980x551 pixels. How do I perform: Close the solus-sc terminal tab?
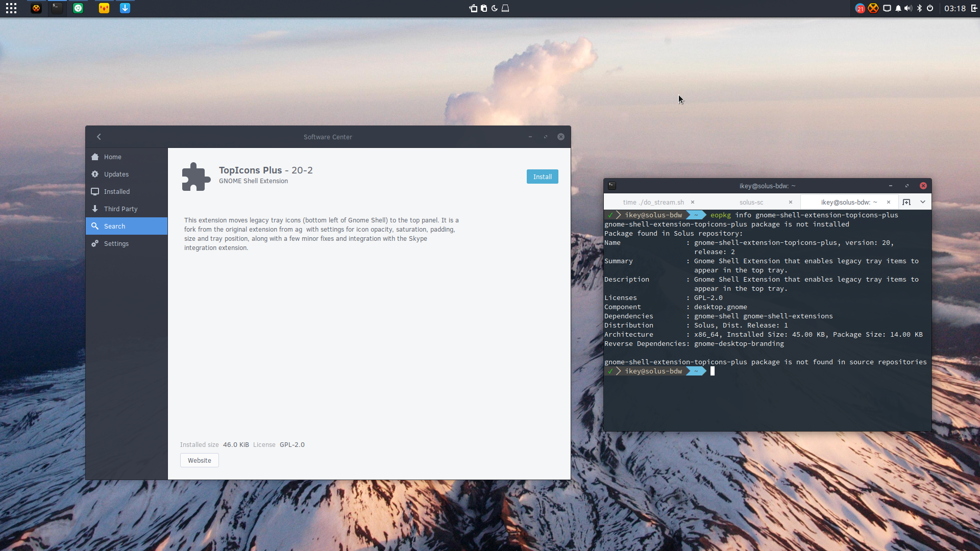coord(791,202)
